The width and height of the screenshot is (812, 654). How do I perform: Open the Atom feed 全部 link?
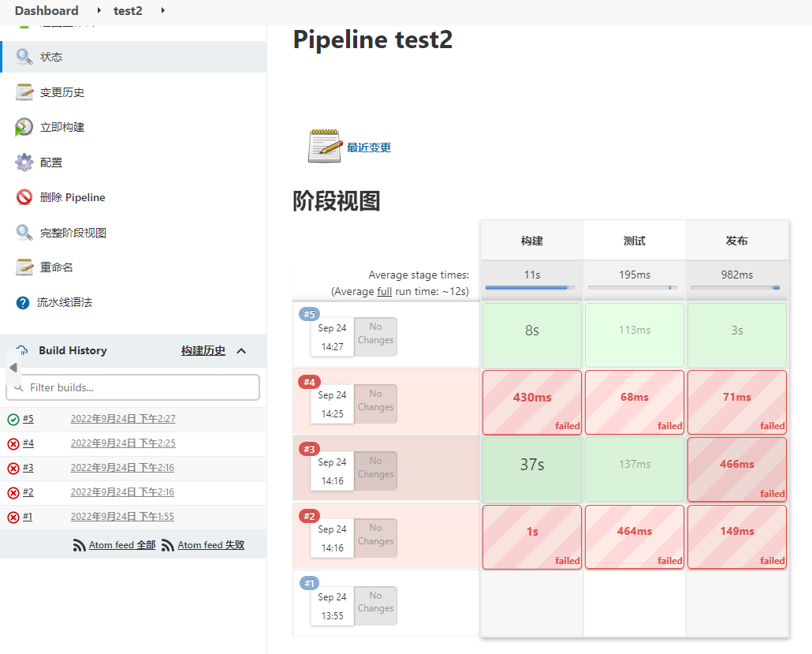(x=122, y=545)
